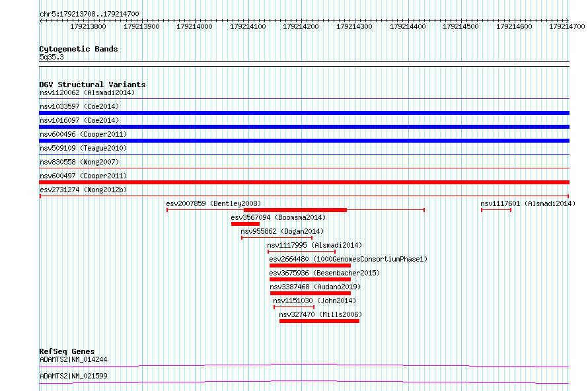
Task: Click the nsv1120062 (Alsmadi2014) variant label
Action: [x=87, y=92]
